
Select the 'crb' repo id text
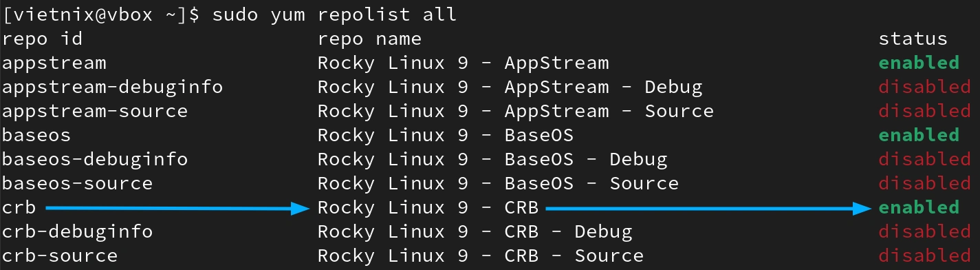(x=19, y=207)
